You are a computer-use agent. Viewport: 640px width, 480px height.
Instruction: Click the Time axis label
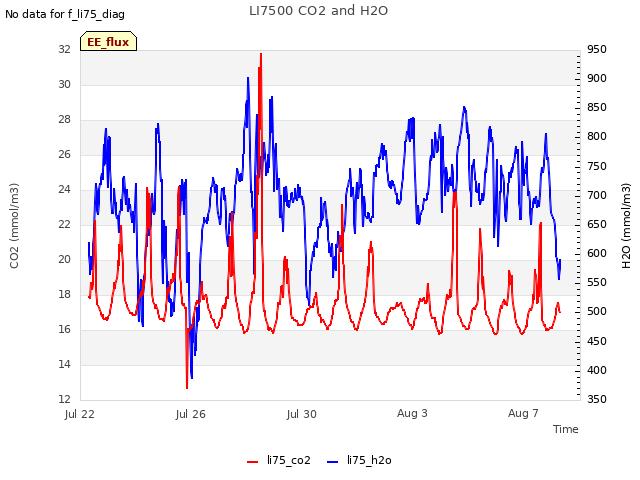(x=566, y=429)
